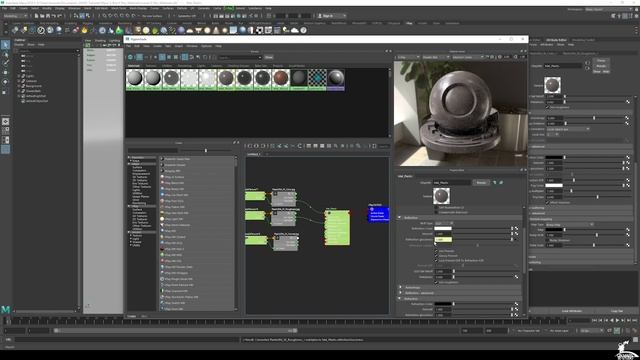The image size is (640, 360).
Task: Open the Modeling menu set dropdown
Action: click(15, 16)
